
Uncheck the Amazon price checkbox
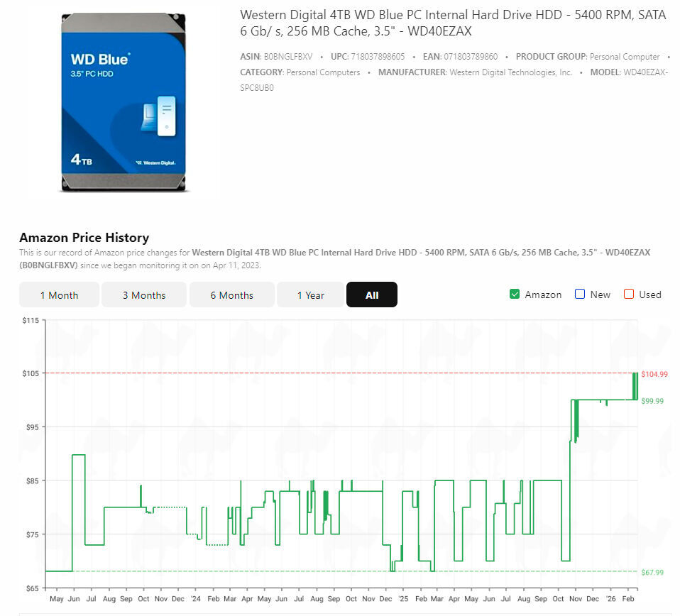click(x=515, y=295)
